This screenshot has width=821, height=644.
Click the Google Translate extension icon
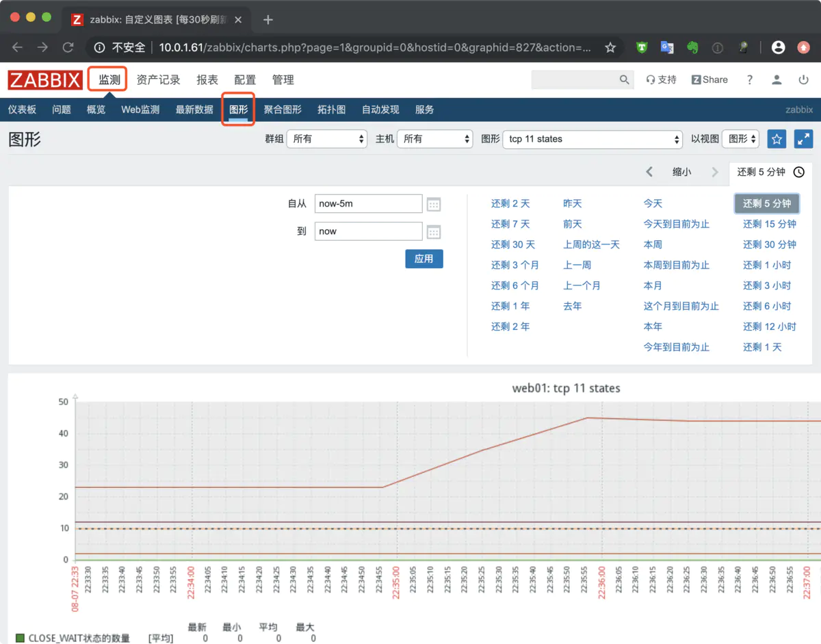coord(667,47)
